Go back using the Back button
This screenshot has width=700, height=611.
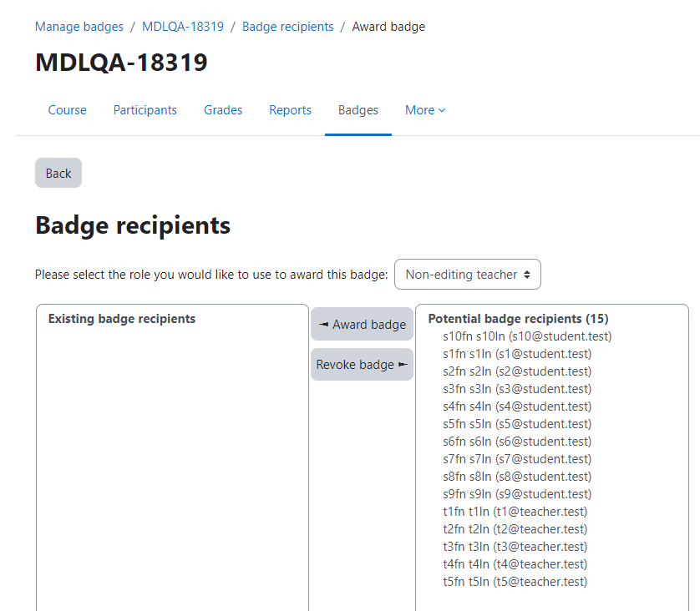tap(58, 173)
